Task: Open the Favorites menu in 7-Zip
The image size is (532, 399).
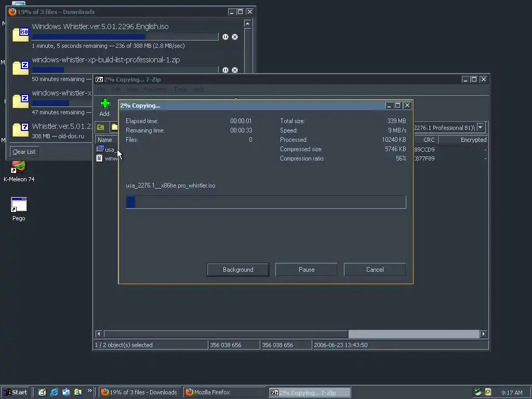Action: [x=156, y=89]
